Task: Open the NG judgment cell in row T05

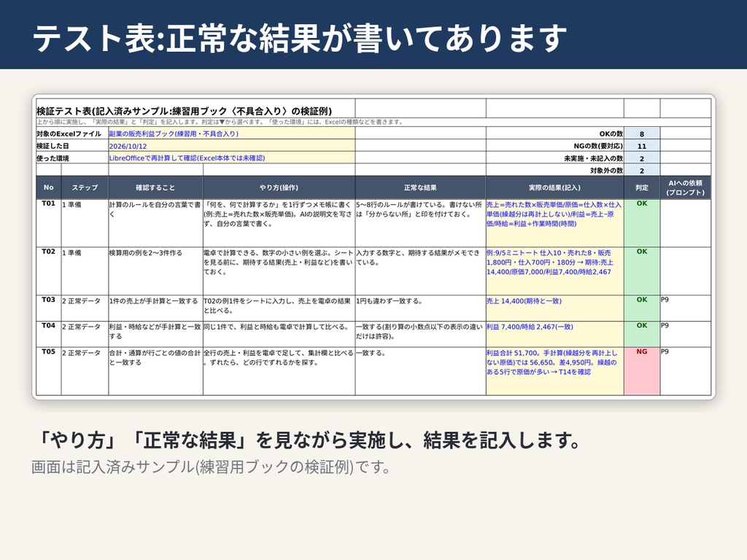Action: [x=642, y=371]
